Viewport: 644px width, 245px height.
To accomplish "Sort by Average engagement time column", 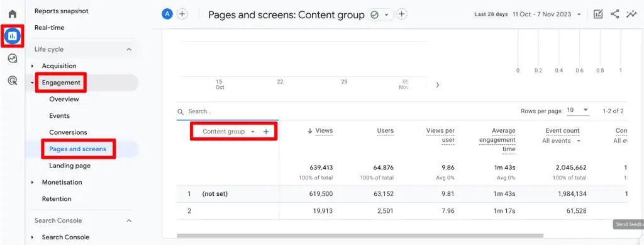I will click(x=497, y=140).
